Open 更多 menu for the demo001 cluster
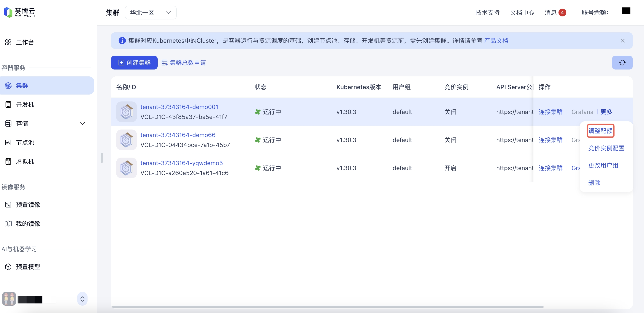The image size is (644, 313). point(606,112)
